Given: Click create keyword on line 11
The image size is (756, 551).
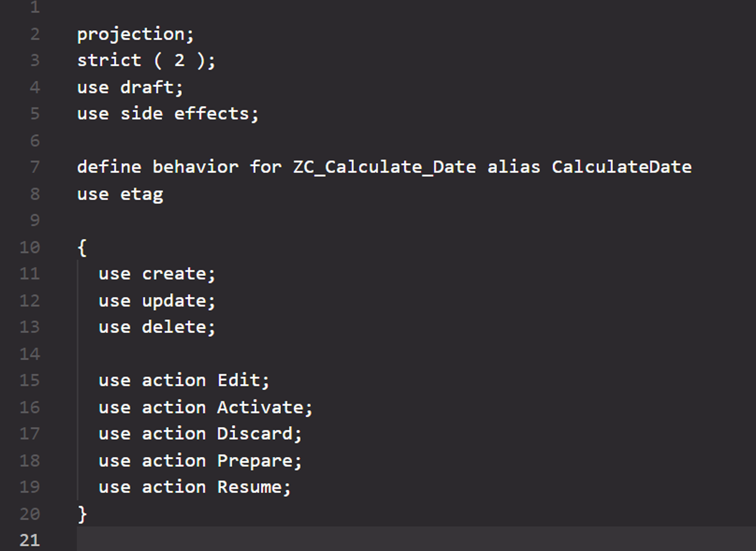Looking at the screenshot, I should click(x=174, y=274).
